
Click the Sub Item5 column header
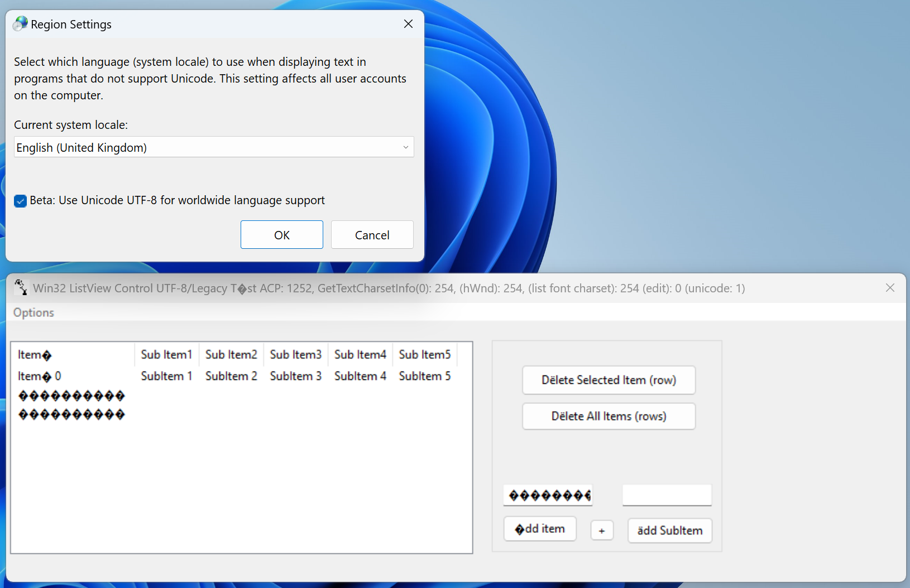[x=425, y=354]
